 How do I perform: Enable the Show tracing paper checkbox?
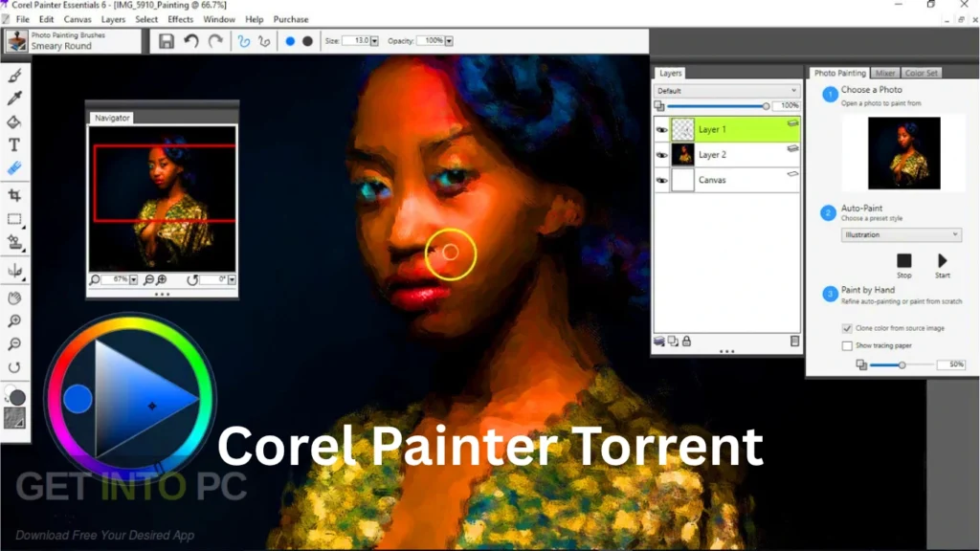click(x=847, y=345)
